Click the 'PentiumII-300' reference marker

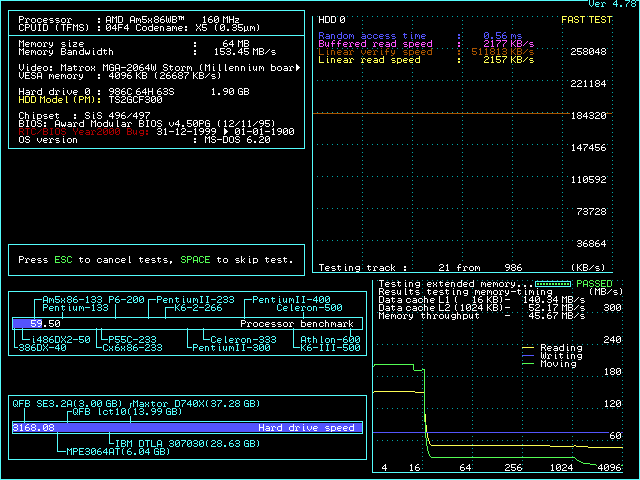click(x=231, y=348)
